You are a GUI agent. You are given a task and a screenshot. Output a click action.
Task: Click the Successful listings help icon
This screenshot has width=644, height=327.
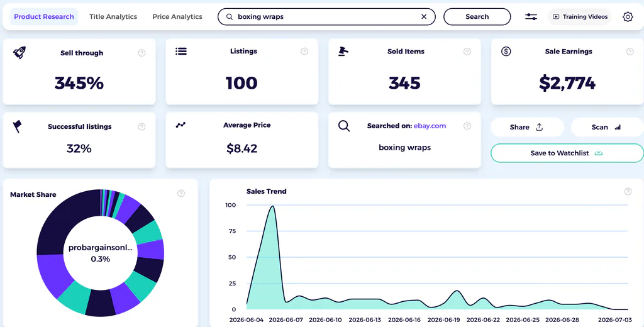pyautogui.click(x=142, y=127)
